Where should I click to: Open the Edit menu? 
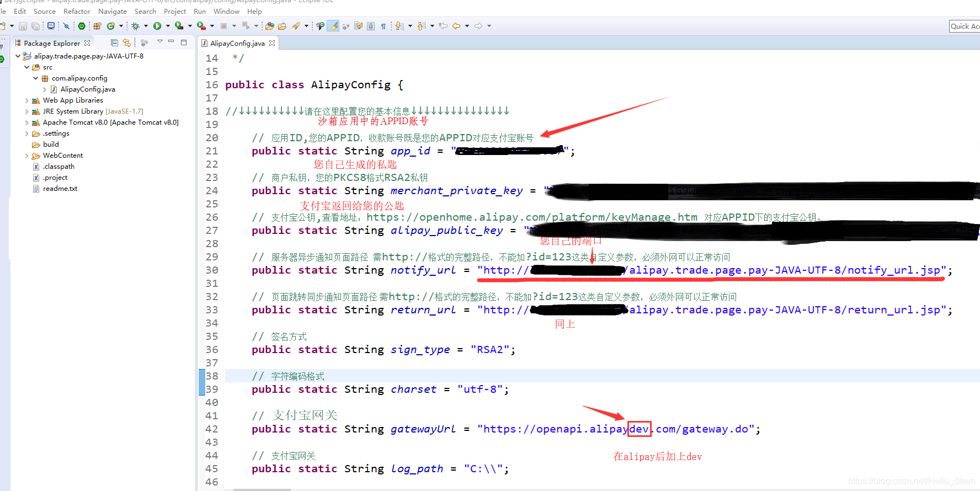(20, 11)
